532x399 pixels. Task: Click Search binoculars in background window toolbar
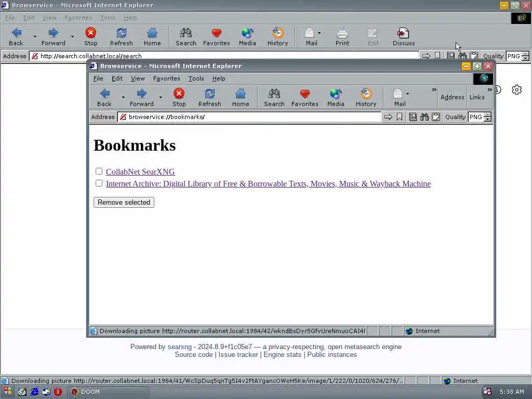coord(185,37)
